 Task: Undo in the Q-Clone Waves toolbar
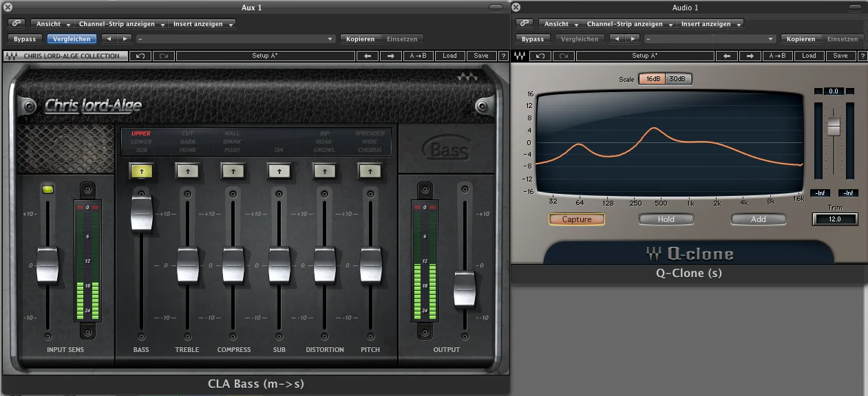[540, 56]
